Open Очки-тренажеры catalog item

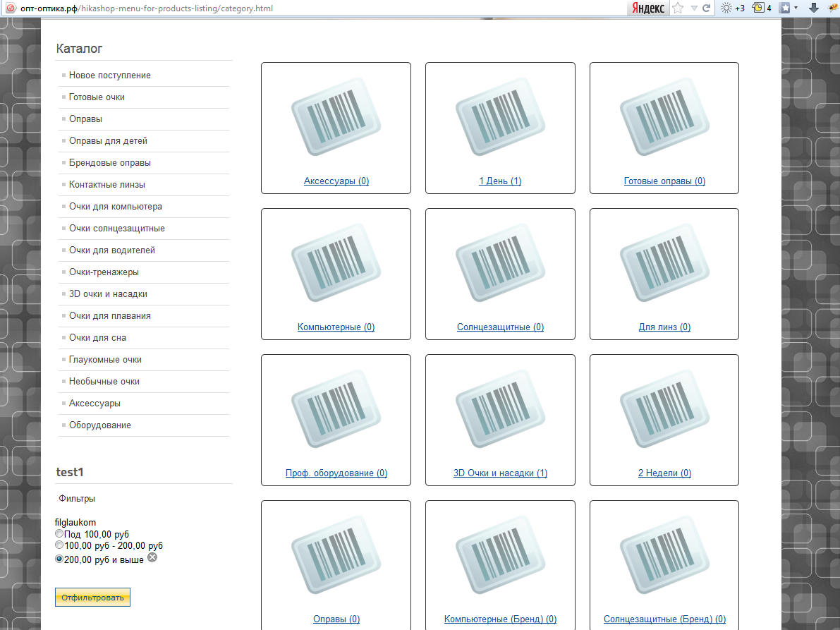pos(104,272)
